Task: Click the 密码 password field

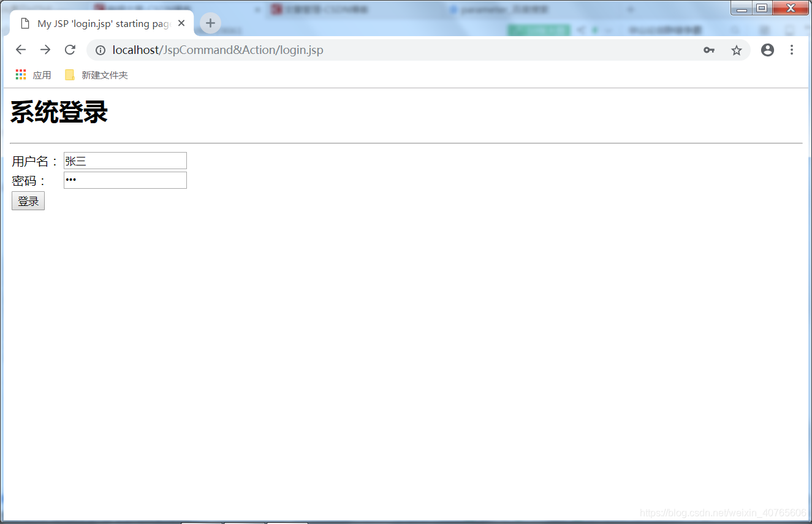Action: (125, 180)
